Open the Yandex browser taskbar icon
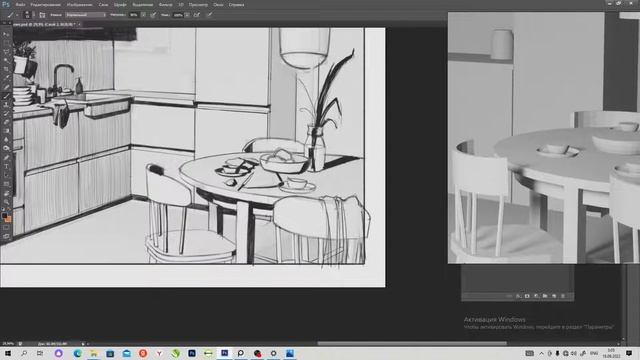The height and width of the screenshot is (360, 640). tap(159, 353)
